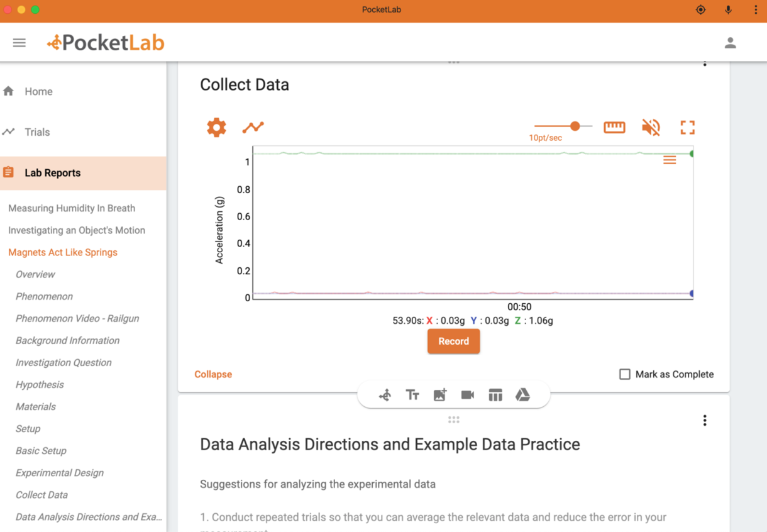This screenshot has height=532, width=767.
Task: Collapse the Collect Data section
Action: [212, 374]
